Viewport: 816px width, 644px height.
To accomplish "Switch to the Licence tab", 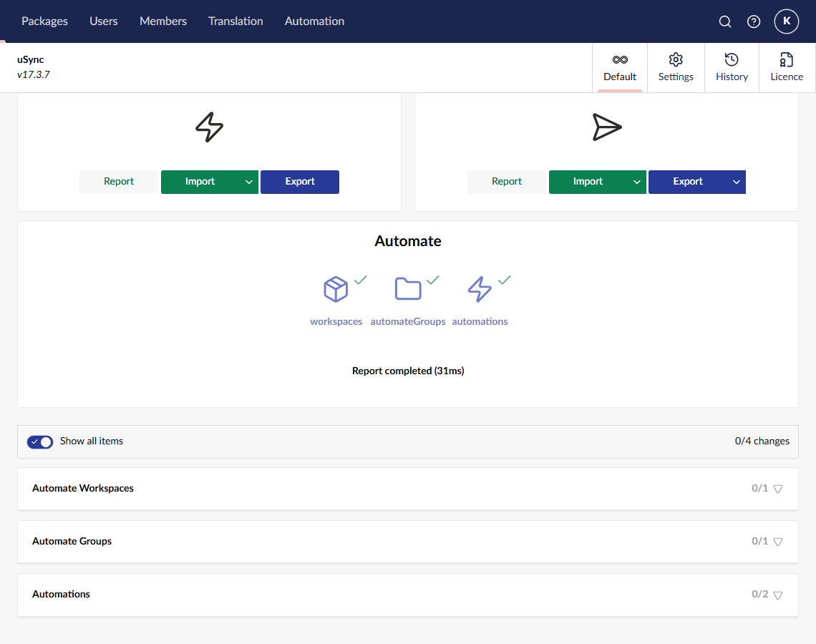I will (x=787, y=68).
